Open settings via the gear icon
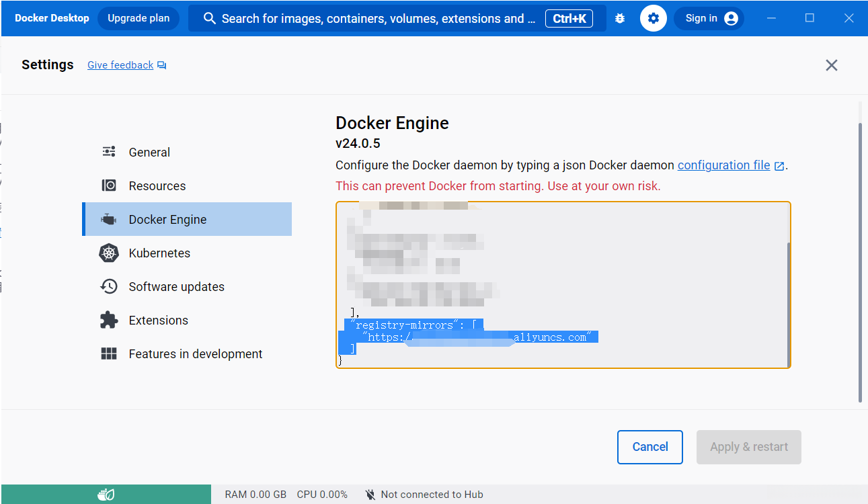Viewport: 868px width, 504px height. 653,19
